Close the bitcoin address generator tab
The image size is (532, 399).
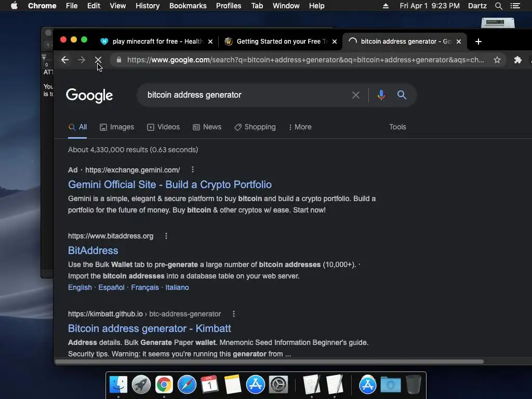tap(459, 42)
